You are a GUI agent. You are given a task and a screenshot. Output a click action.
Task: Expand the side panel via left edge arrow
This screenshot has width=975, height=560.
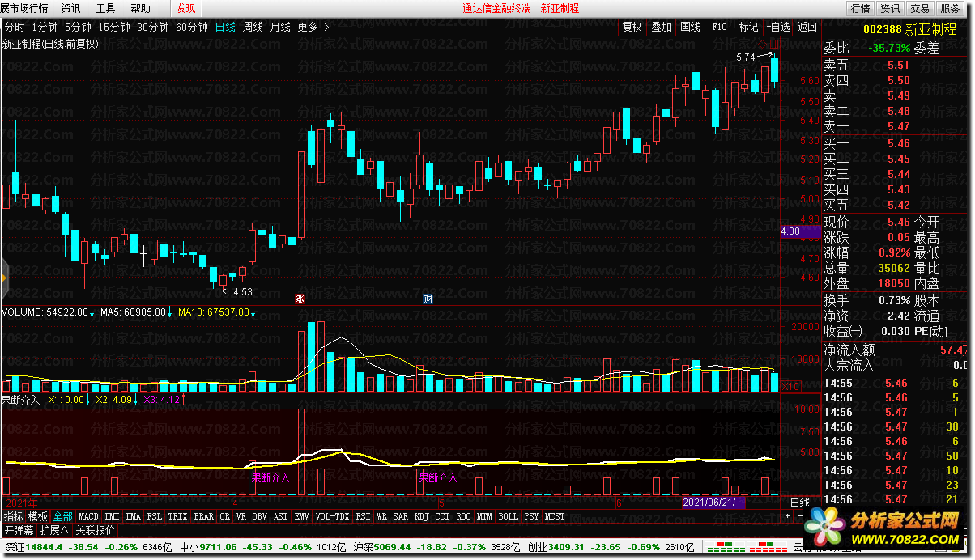pos(3,278)
